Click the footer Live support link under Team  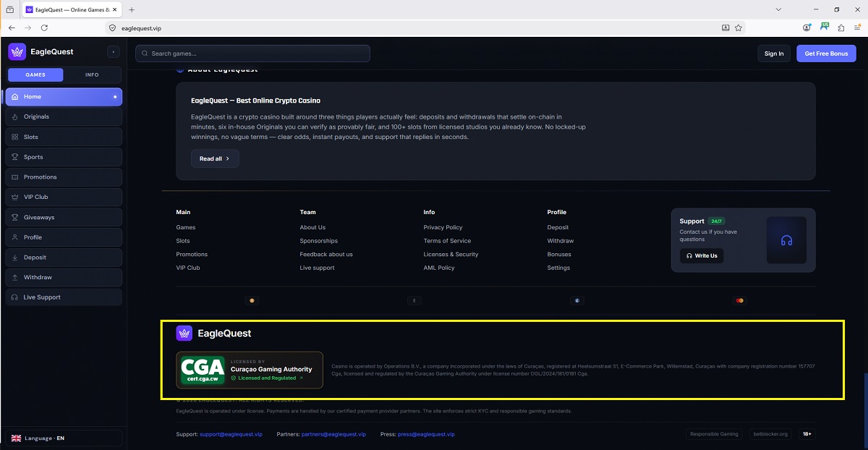coord(318,268)
